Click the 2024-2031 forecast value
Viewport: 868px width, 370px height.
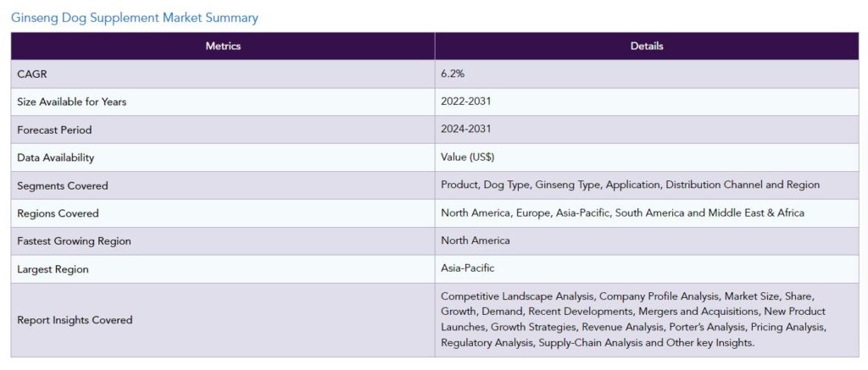pos(466,129)
